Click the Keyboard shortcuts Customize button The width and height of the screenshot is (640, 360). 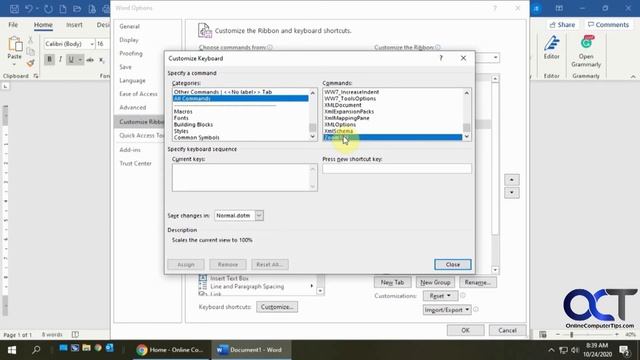(277, 307)
